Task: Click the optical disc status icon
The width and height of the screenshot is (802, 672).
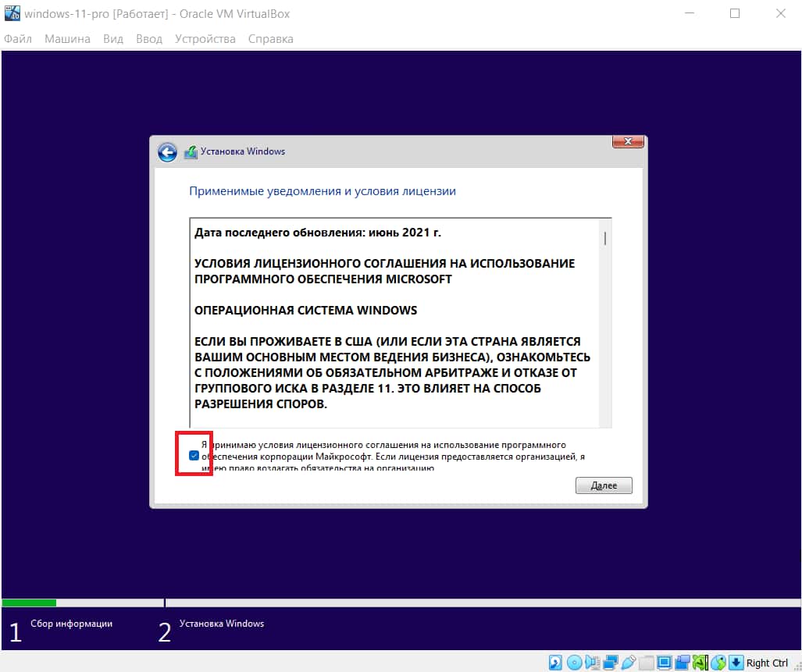Action: point(575,663)
